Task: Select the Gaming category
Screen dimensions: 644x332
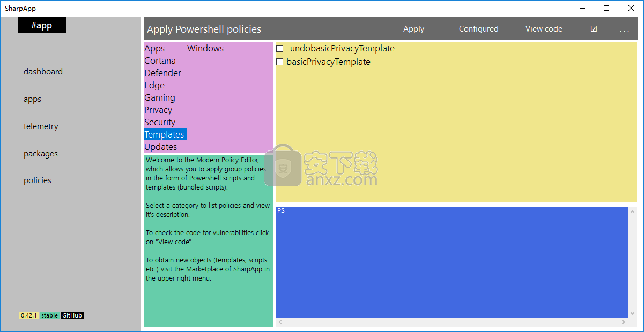Action: point(159,97)
